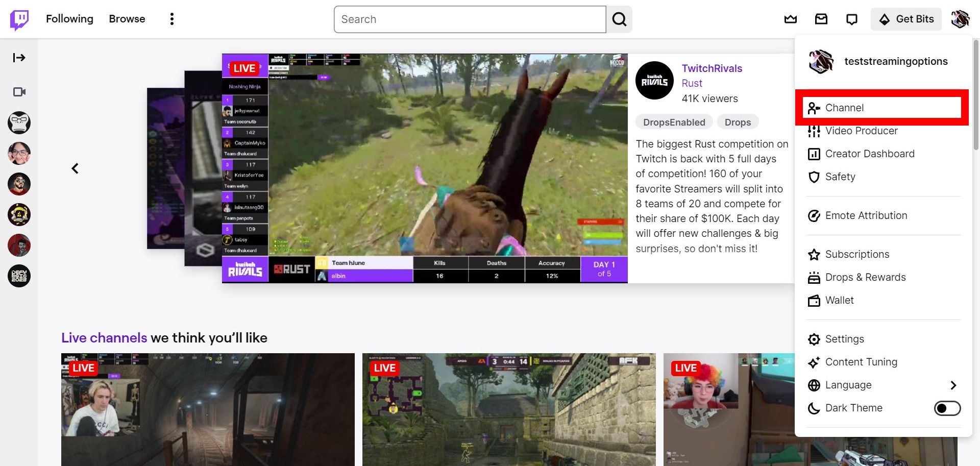The image size is (980, 466).
Task: Open the profile avatar menu
Action: click(960, 19)
